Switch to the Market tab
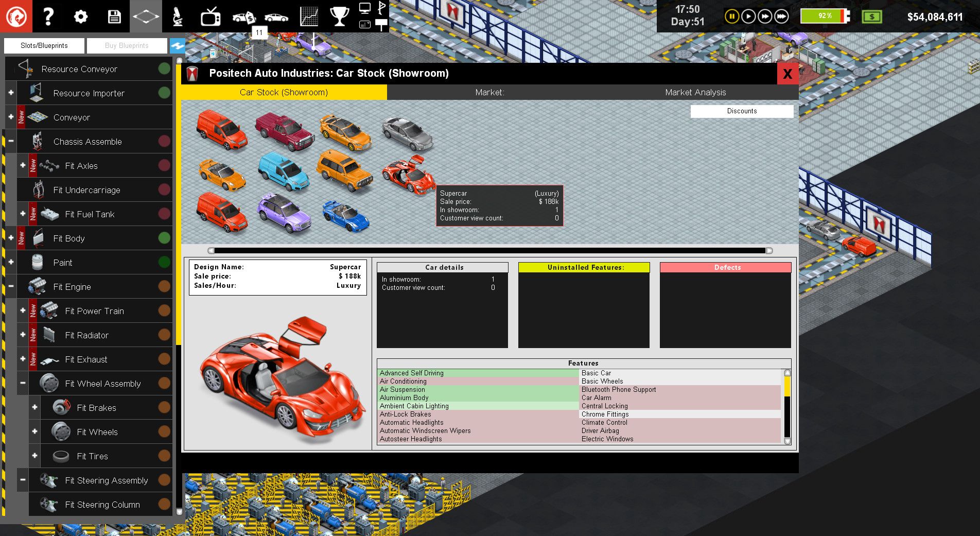This screenshot has width=980, height=536. pos(489,92)
